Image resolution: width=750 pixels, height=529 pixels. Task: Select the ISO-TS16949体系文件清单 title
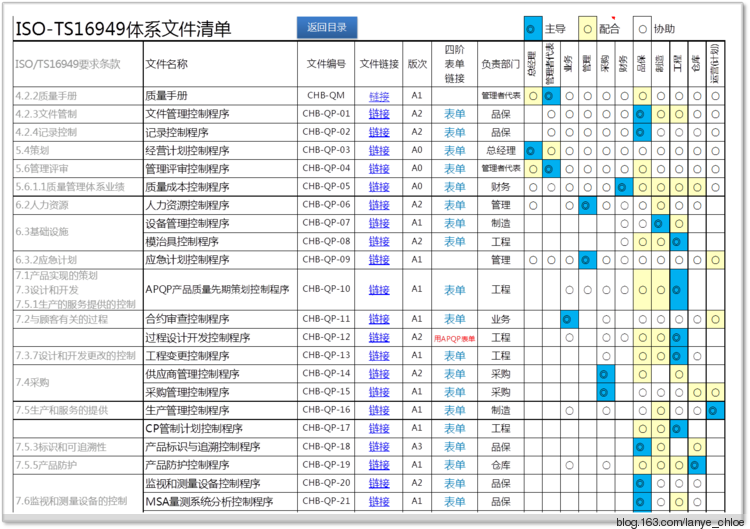[123, 29]
